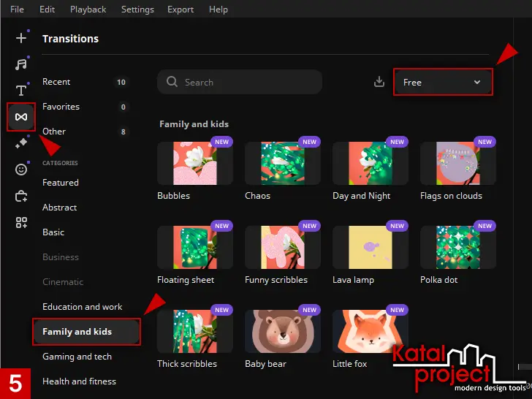
Task: Open the File menu
Action: coord(17,9)
